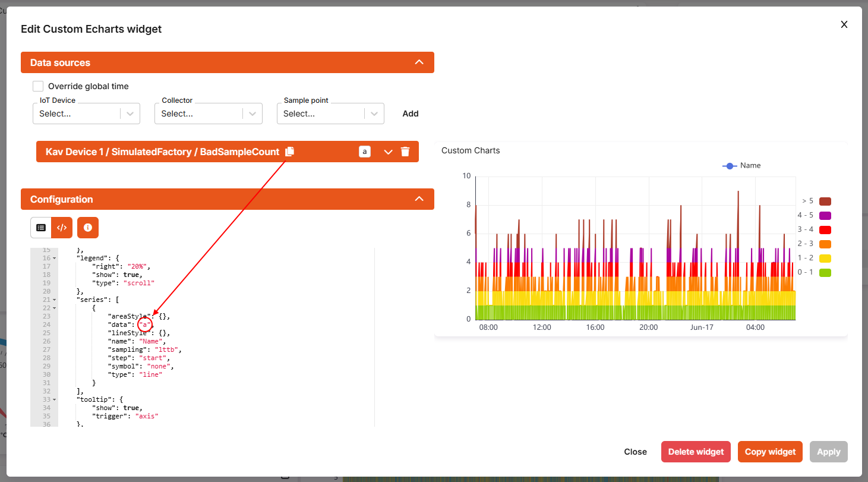Switch configuration to the form list view
Screen dimensions: 868x482
click(41, 228)
